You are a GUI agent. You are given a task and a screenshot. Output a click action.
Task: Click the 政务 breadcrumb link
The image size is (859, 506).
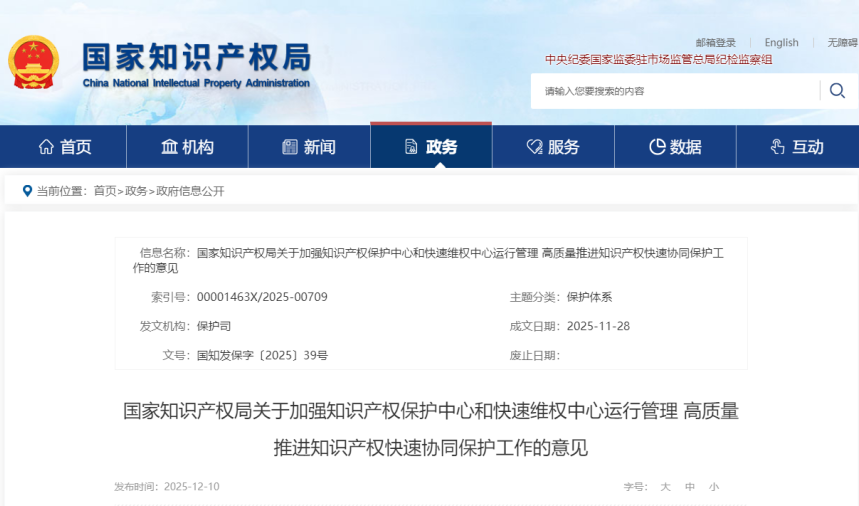[136, 191]
